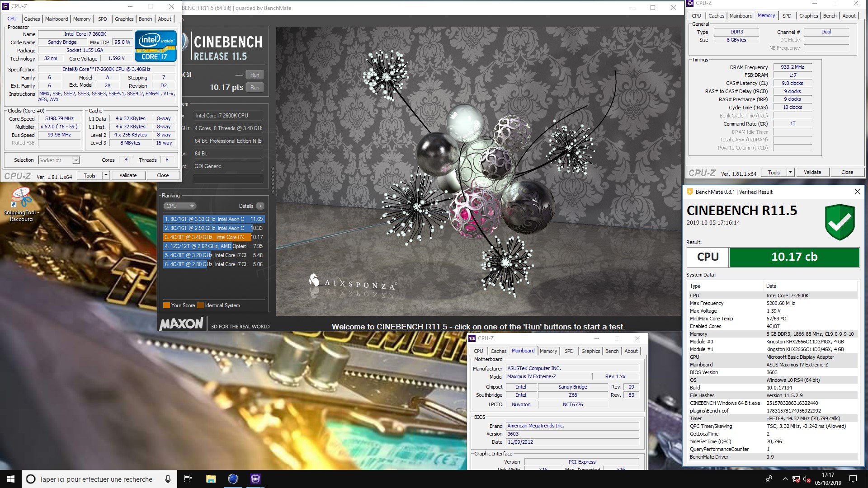
Task: Open the About tab in the top-left CPU-Z window
Action: 165,19
